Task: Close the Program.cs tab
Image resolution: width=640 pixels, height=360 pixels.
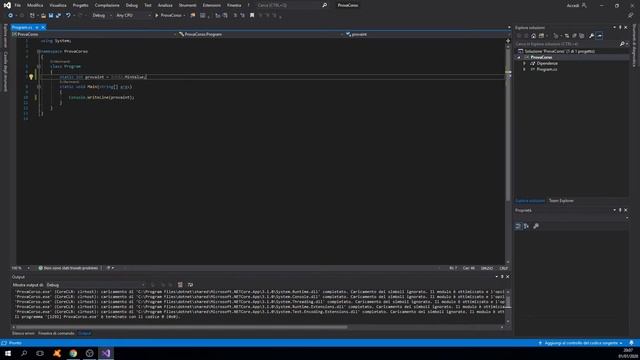Action: click(43, 27)
